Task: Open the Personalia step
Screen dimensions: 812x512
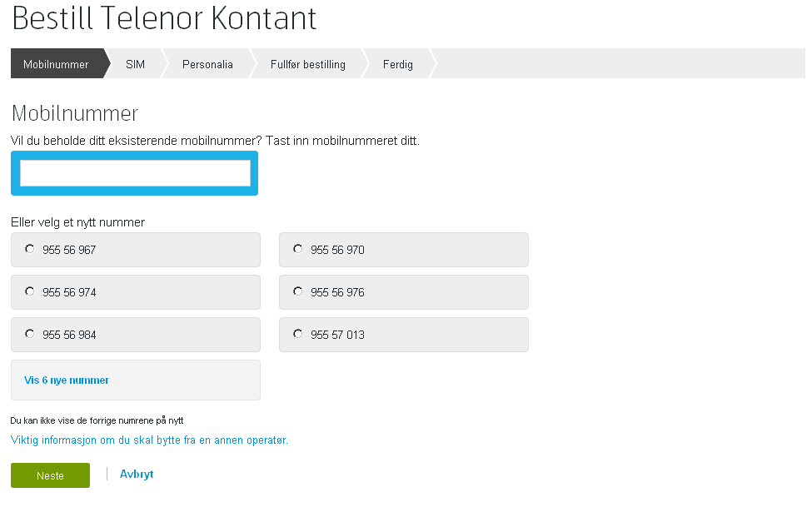Action: pyautogui.click(x=207, y=63)
